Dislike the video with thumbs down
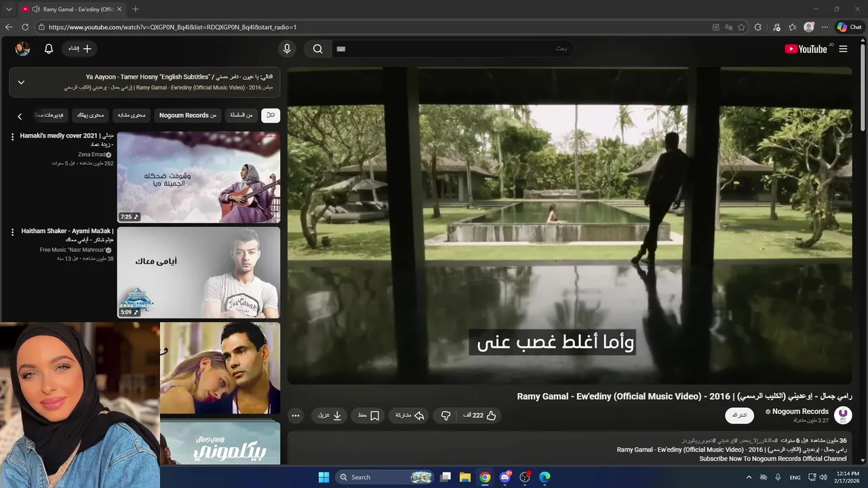Screen dimensions: 868x488 click(446, 415)
